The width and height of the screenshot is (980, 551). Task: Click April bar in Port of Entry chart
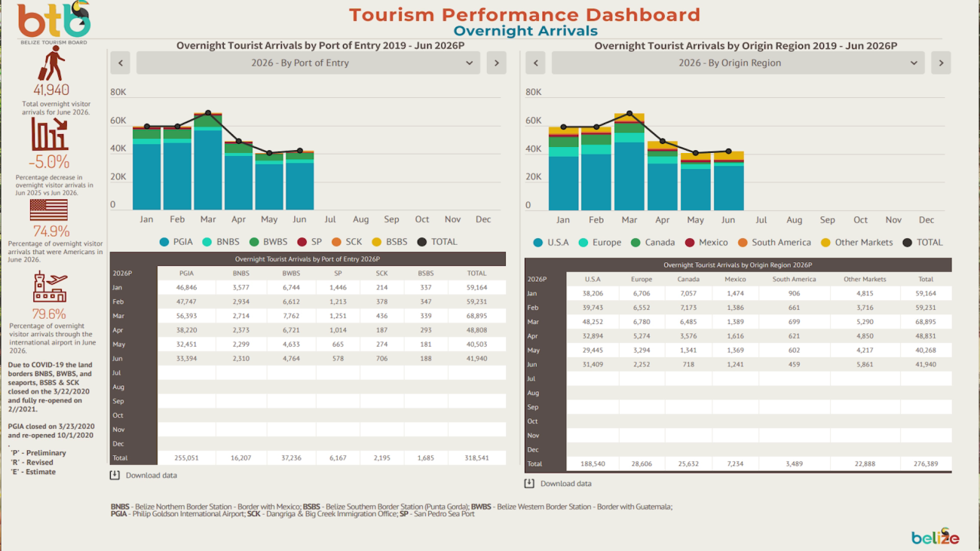click(x=239, y=176)
